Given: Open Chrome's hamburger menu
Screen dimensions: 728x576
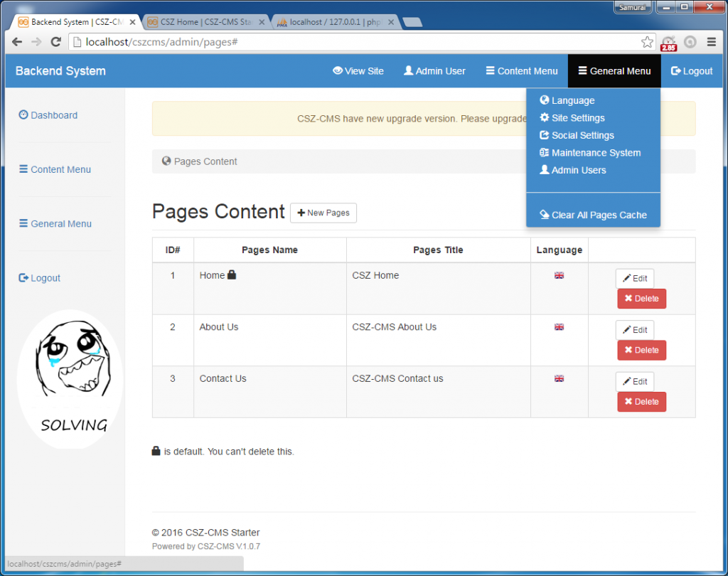Looking at the screenshot, I should point(711,42).
